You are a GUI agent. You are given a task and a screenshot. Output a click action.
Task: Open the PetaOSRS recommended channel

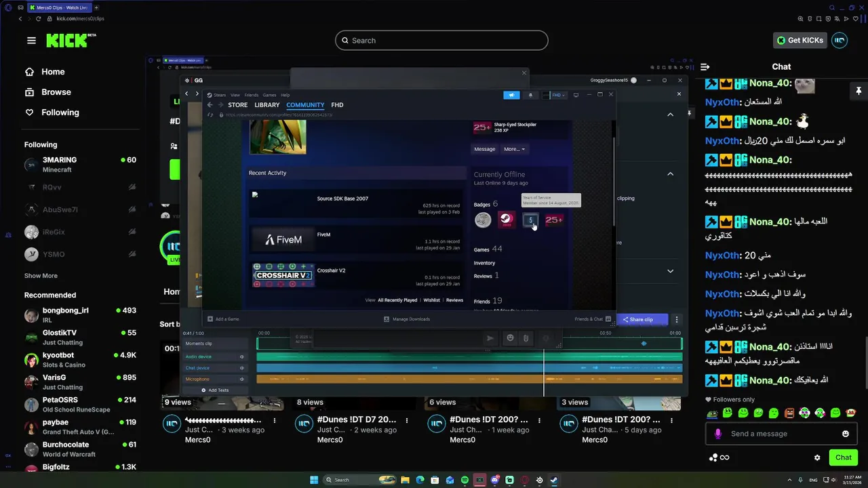tap(80, 405)
